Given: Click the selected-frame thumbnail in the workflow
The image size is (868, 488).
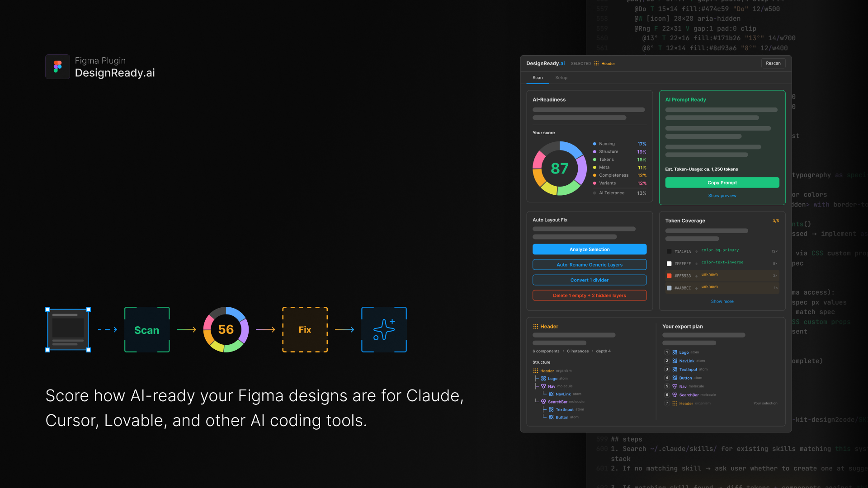Looking at the screenshot, I should [x=68, y=329].
